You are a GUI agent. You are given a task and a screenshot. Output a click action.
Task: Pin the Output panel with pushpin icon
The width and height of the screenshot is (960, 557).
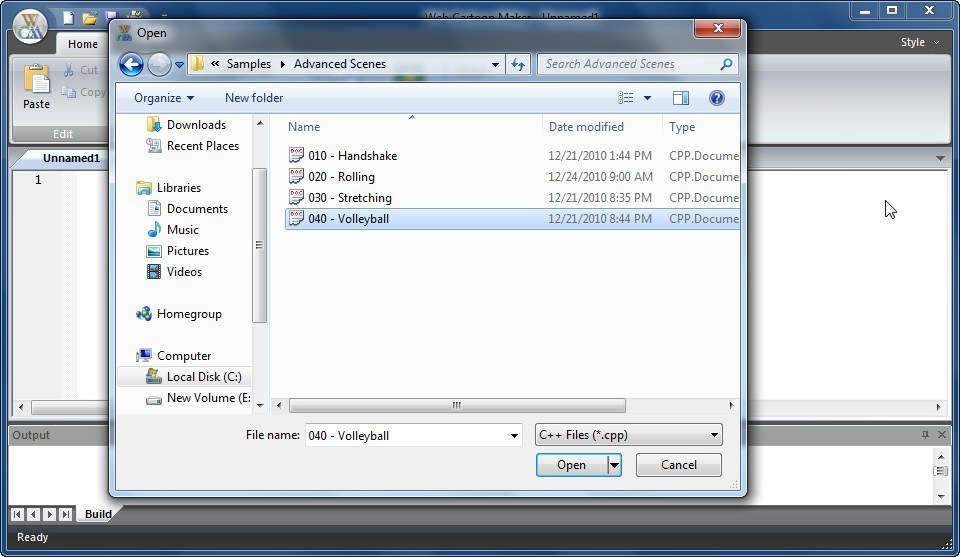(x=925, y=435)
